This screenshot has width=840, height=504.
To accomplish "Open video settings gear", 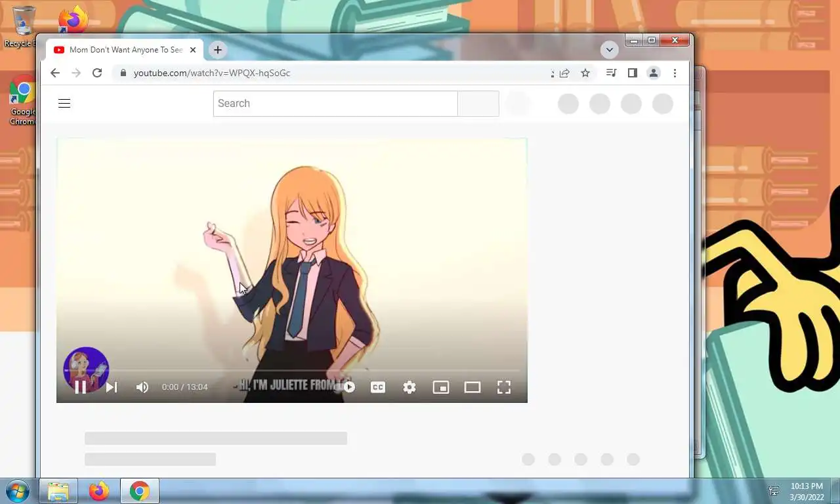I will pyautogui.click(x=409, y=387).
